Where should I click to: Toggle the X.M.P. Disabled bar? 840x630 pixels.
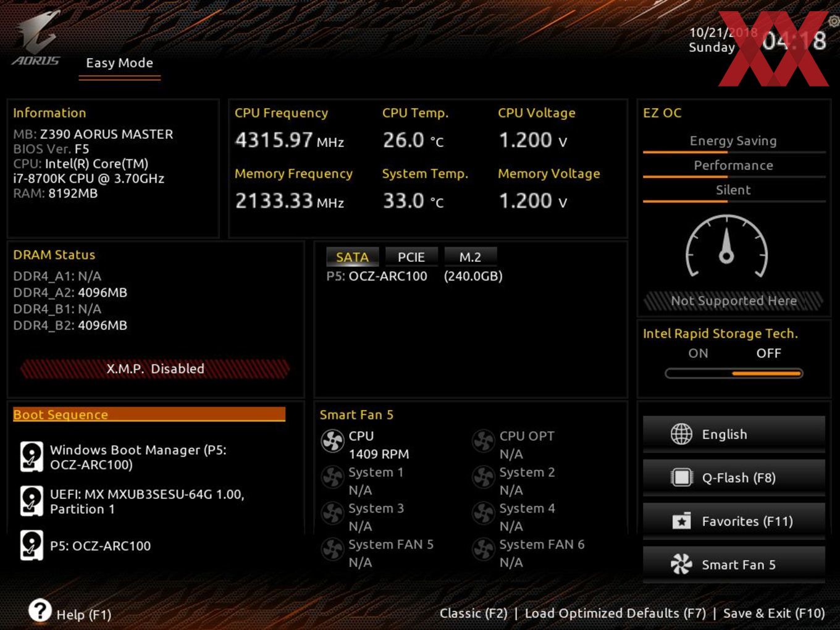point(155,369)
